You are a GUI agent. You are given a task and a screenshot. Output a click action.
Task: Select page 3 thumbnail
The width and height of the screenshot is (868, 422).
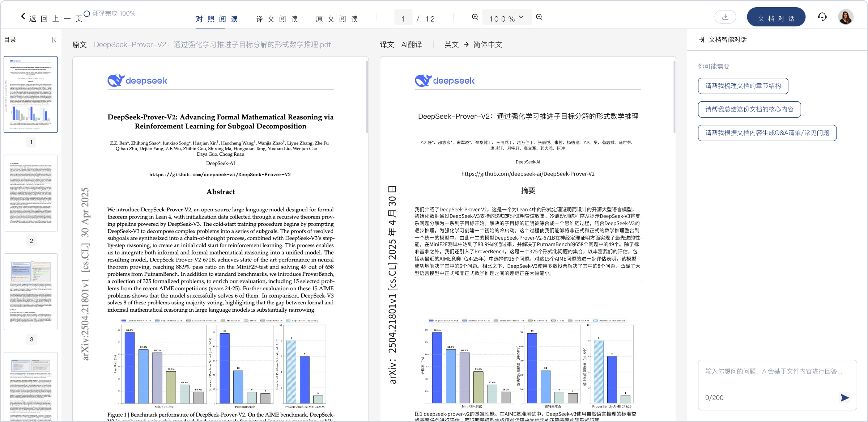(x=31, y=292)
